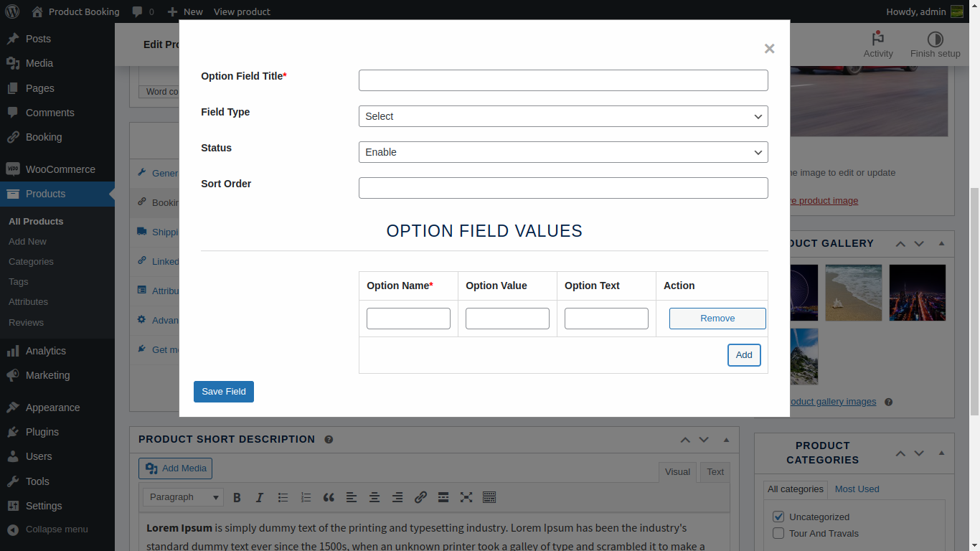980x551 pixels.
Task: Click the Insert/edit link icon
Action: (420, 497)
